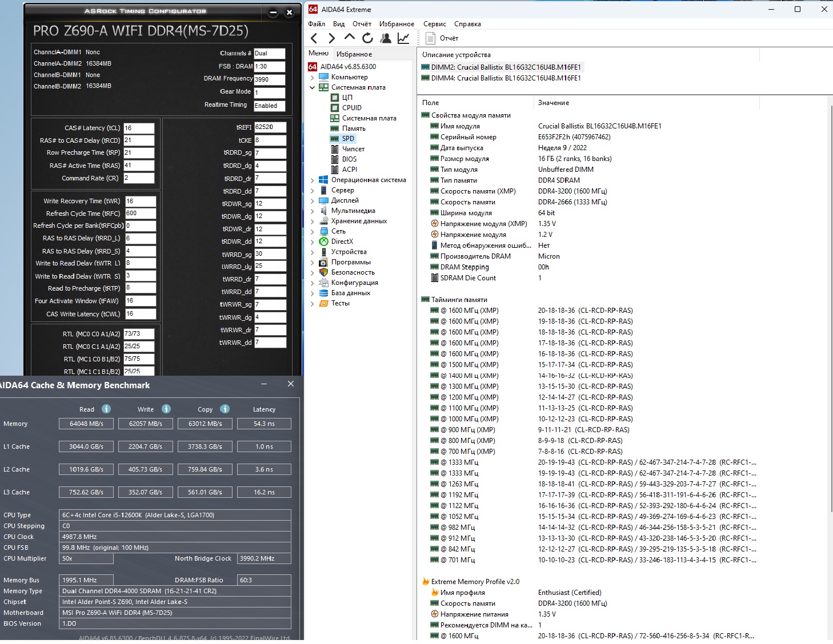The width and height of the screenshot is (833, 644).
Task: Open the Файл menu
Action: pyautogui.click(x=317, y=24)
